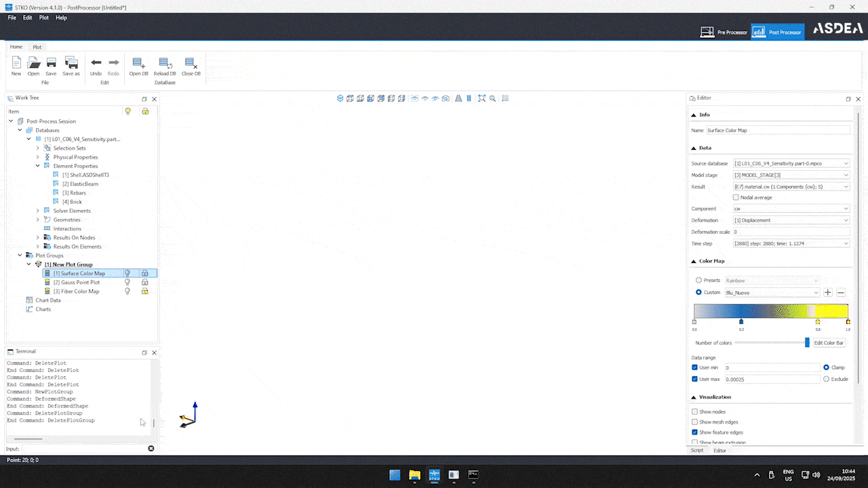Remove custom color map with minus button

point(841,292)
